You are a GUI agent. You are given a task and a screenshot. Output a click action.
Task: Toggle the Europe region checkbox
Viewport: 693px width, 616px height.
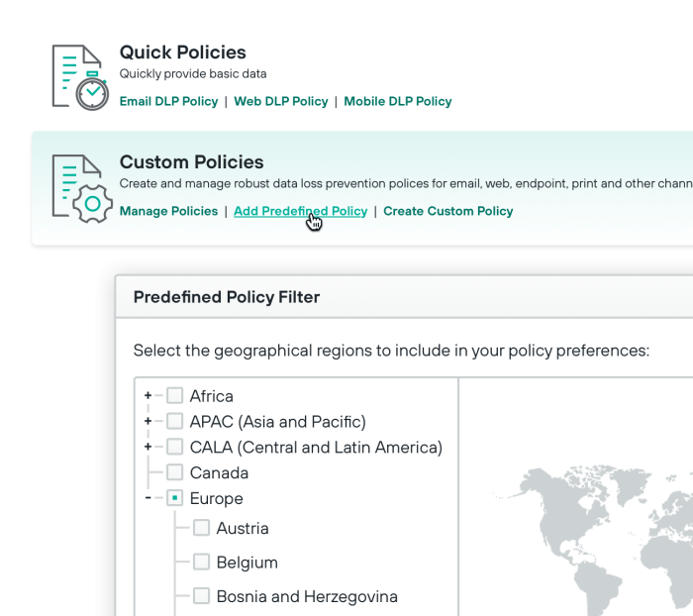(x=175, y=499)
